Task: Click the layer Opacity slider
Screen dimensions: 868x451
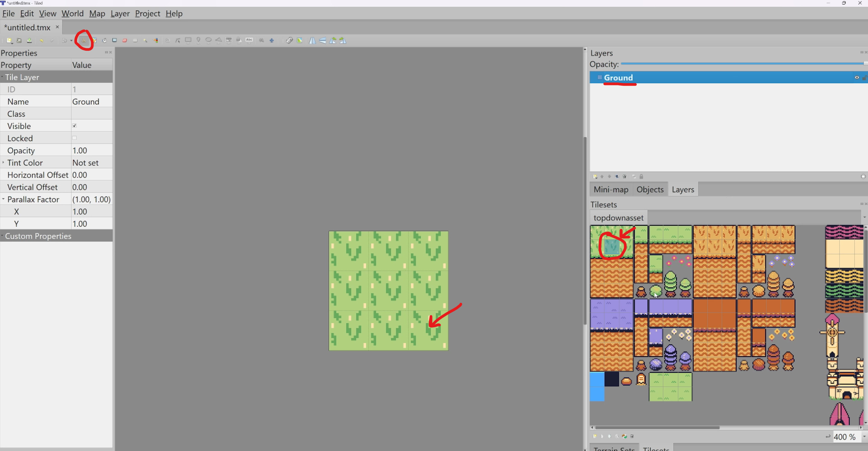Action: (x=741, y=64)
